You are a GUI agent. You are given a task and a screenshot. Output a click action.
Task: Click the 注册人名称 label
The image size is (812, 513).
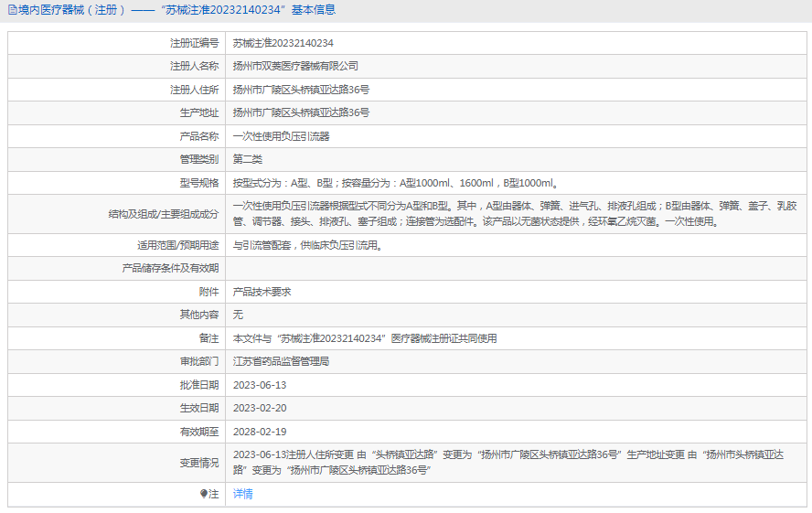194,66
